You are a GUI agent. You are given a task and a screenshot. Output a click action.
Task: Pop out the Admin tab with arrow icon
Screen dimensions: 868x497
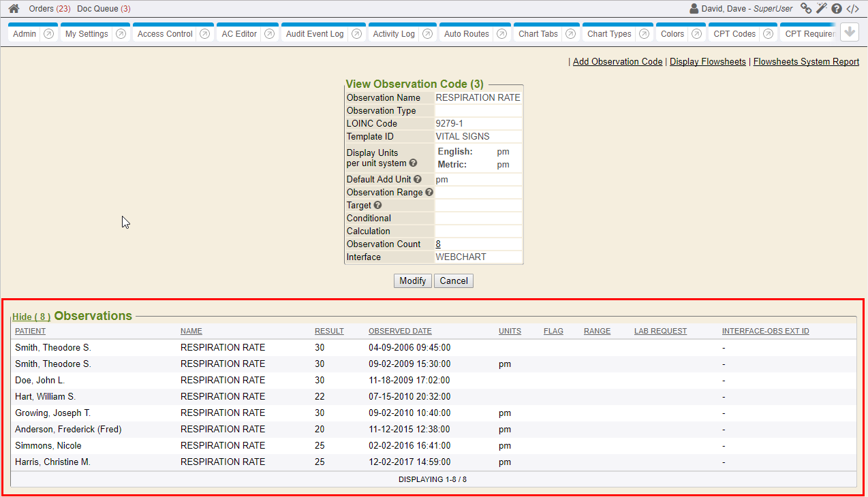tap(48, 34)
